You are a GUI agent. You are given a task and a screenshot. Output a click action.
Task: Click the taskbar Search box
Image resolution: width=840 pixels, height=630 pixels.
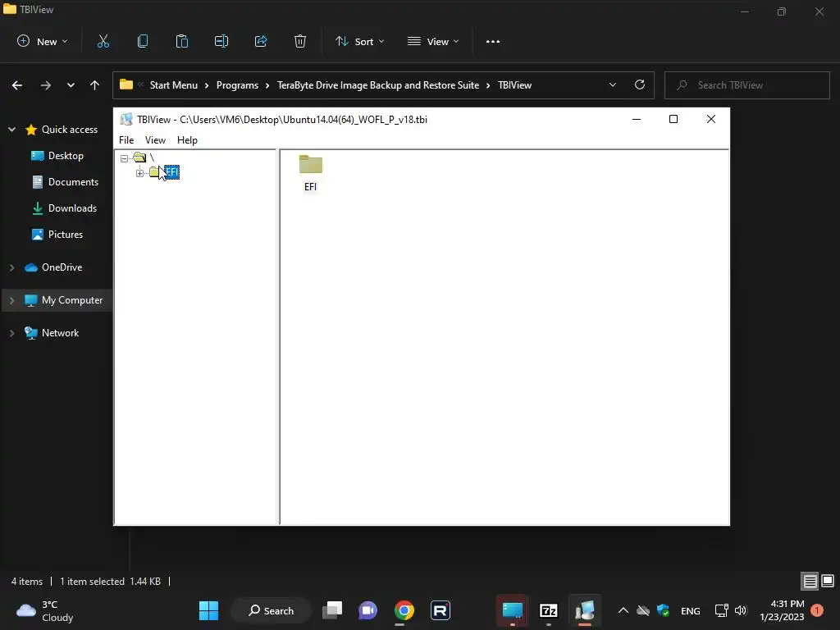click(271, 610)
